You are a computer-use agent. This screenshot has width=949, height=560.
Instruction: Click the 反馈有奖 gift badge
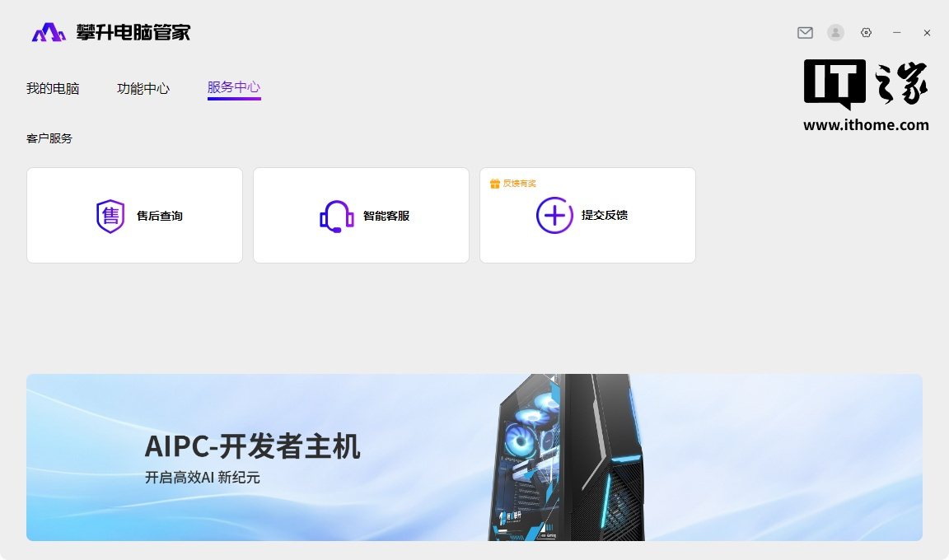point(512,184)
